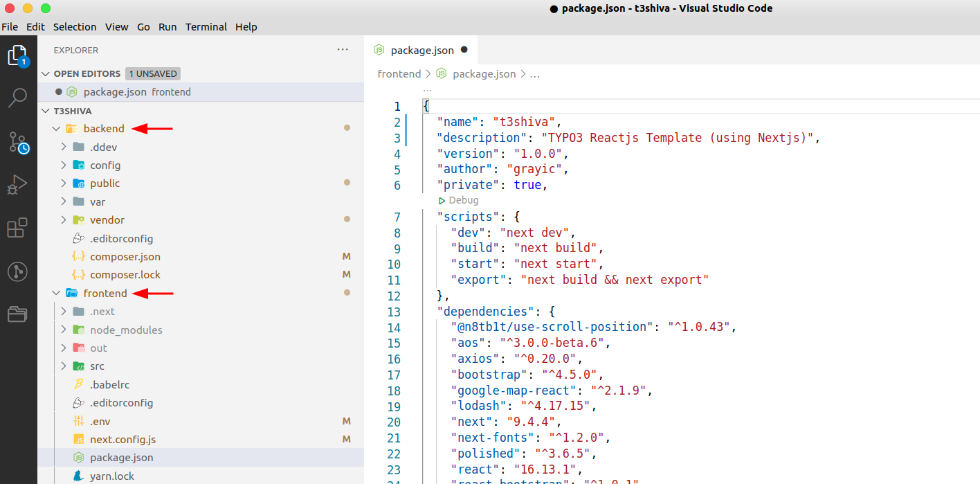Image resolution: width=980 pixels, height=484 pixels.
Task: Collapse the Open Editors section
Action: pos(46,74)
